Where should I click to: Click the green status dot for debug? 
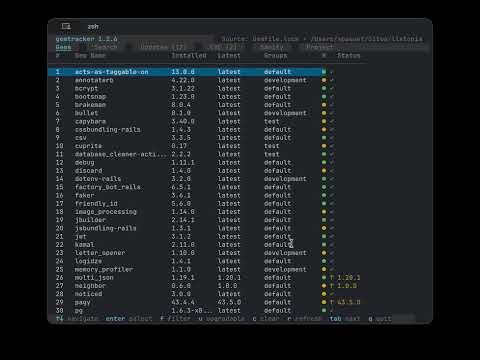point(324,162)
